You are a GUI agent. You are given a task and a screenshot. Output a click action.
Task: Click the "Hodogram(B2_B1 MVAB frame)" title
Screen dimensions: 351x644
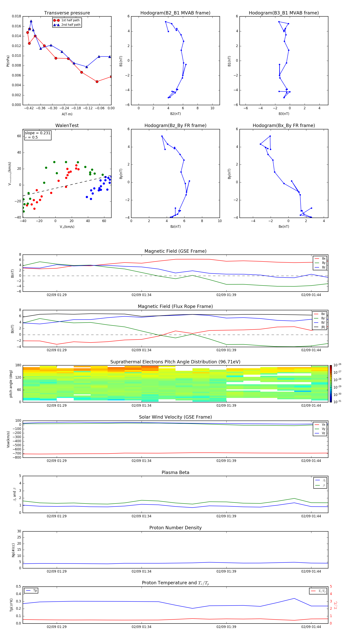[175, 13]
